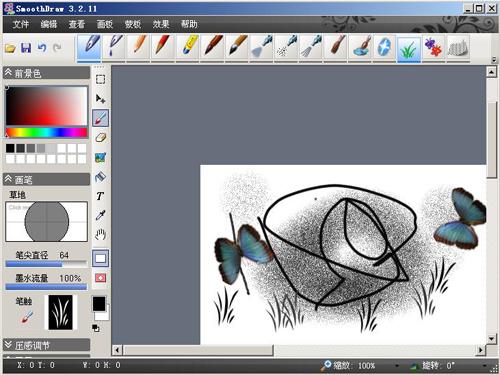Choose the text T tool
The height and width of the screenshot is (375, 500).
click(100, 196)
